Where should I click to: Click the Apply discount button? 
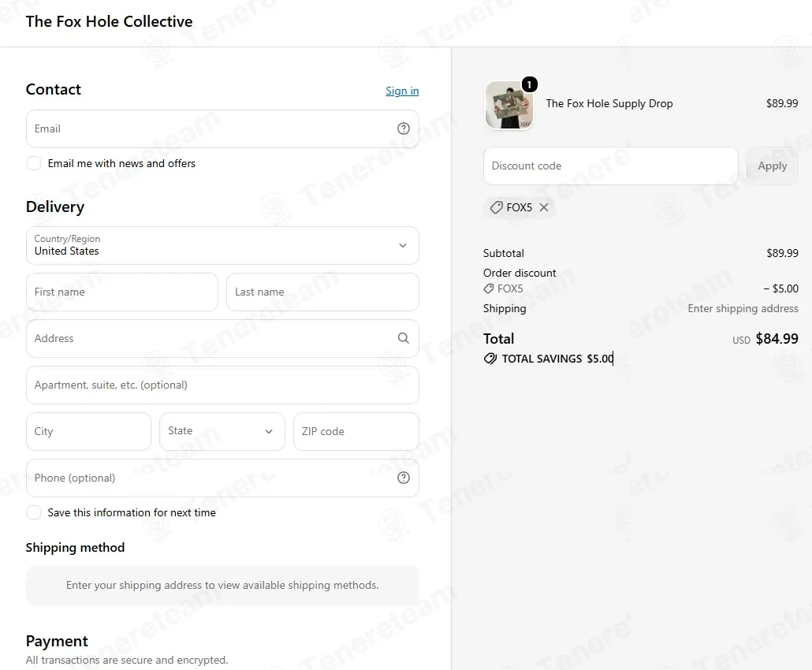tap(772, 166)
